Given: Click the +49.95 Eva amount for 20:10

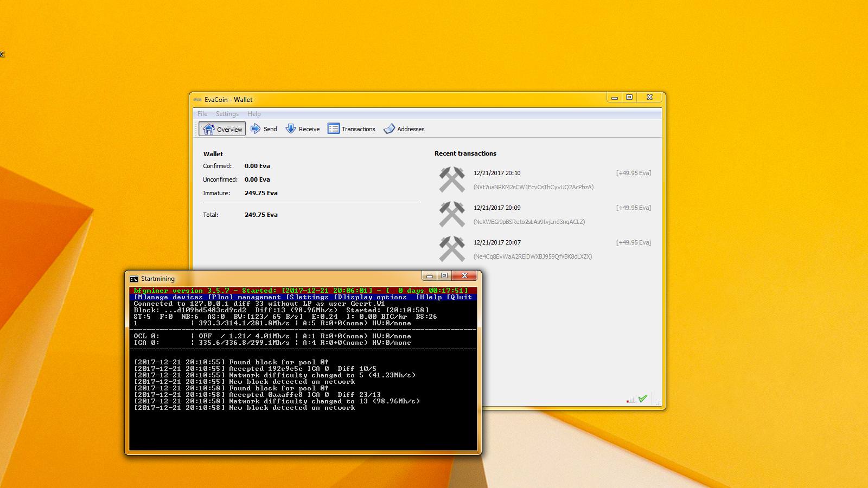Looking at the screenshot, I should [633, 174].
